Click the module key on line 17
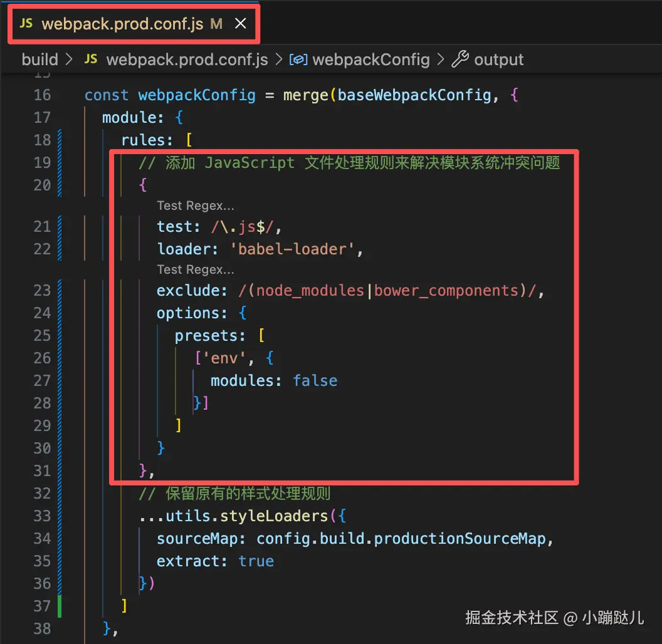 (128, 117)
